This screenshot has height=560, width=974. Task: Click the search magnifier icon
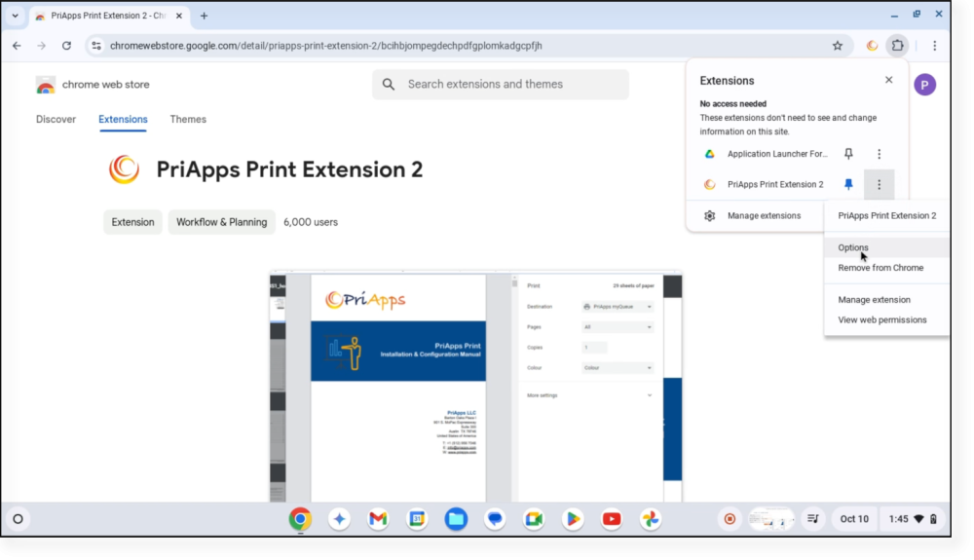(389, 84)
